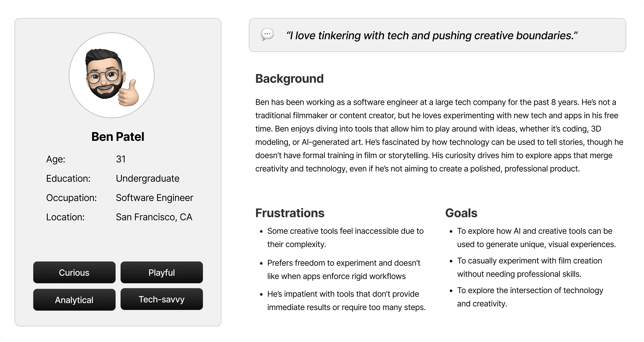Image resolution: width=644 pixels, height=342 pixels.
Task: Click the frustration about rigid workflows
Action: point(344,269)
